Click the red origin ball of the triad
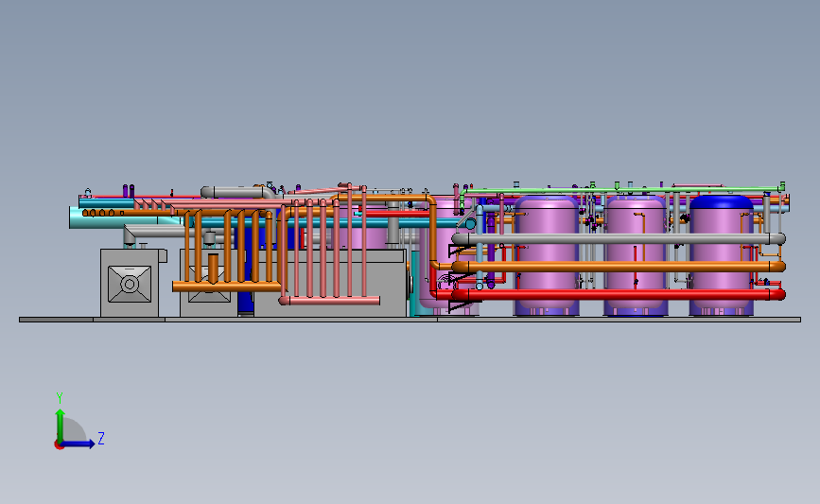 click(x=59, y=445)
